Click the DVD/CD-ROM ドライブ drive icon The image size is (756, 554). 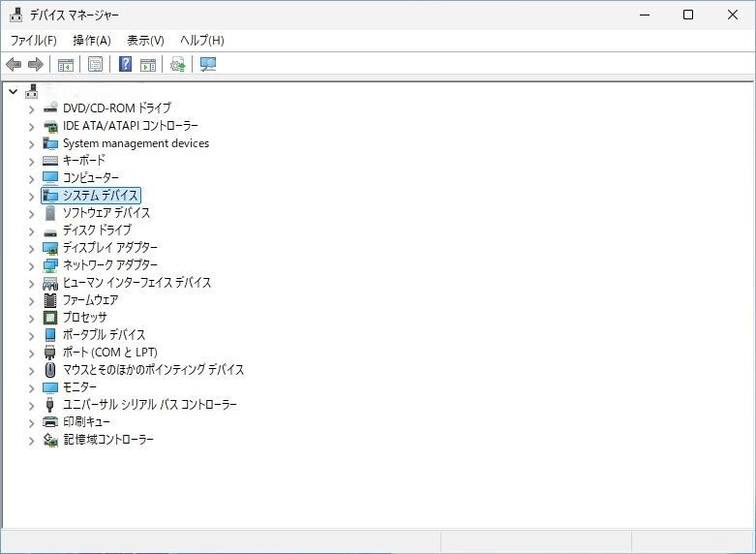pos(50,108)
